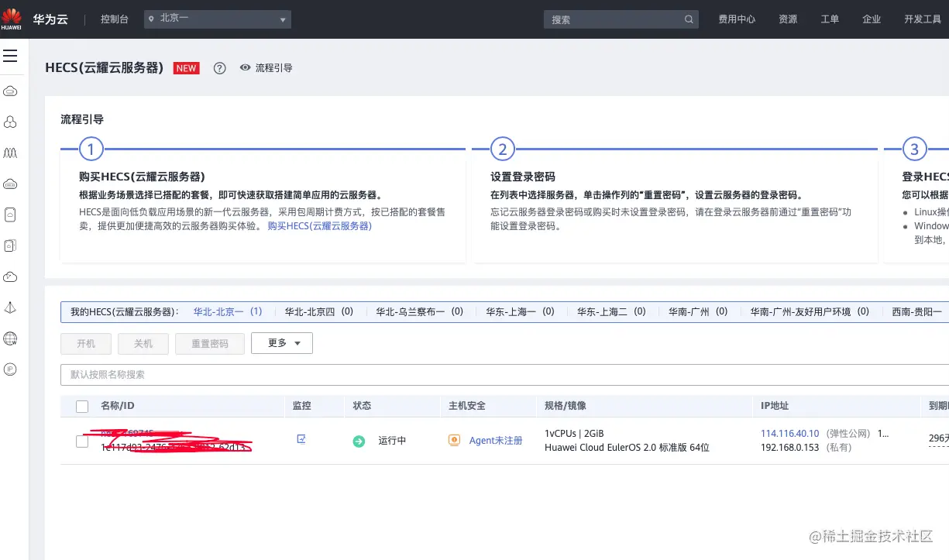Click the 关机 button

(x=143, y=343)
